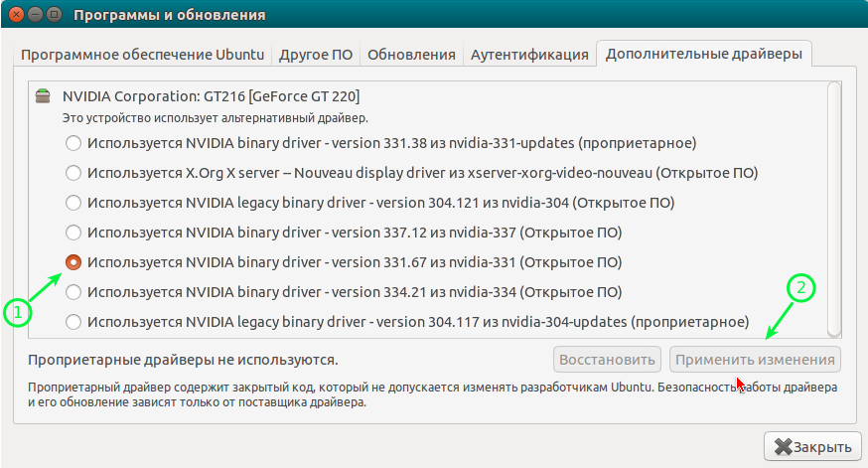Select NVIDIA driver version 331.38 from nvidia-331-updates
This screenshot has width=868, height=468.
click(380, 143)
